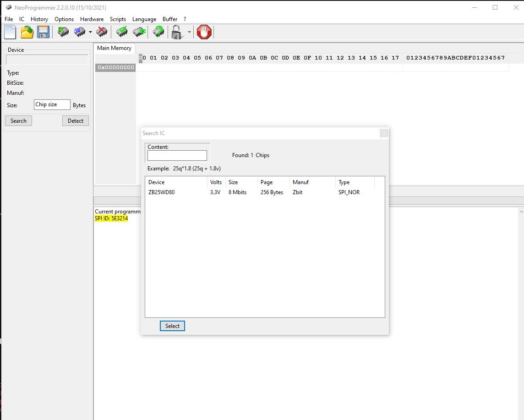Run blank check with the green equals chip icon
Image resolution: width=524 pixels, height=420 pixels.
[x=139, y=32]
